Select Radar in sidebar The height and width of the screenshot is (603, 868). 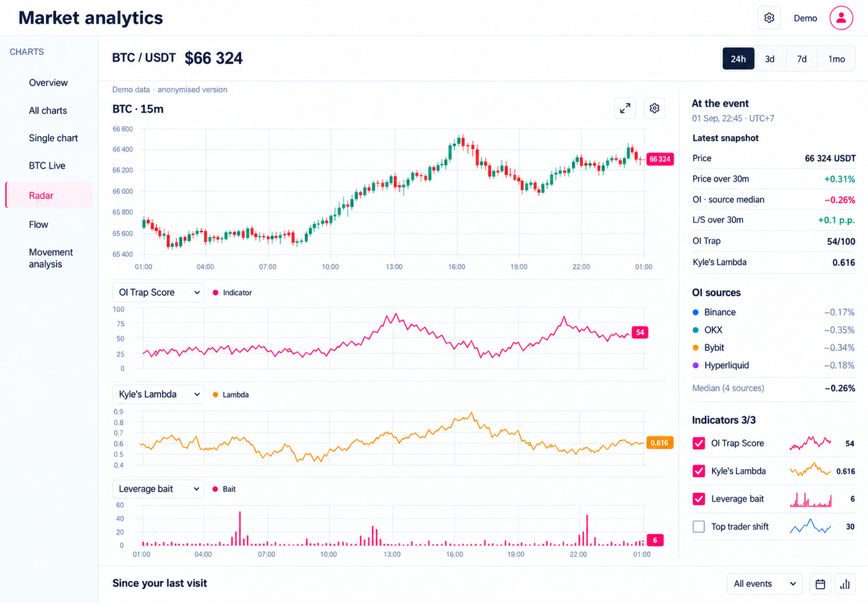pos(49,195)
